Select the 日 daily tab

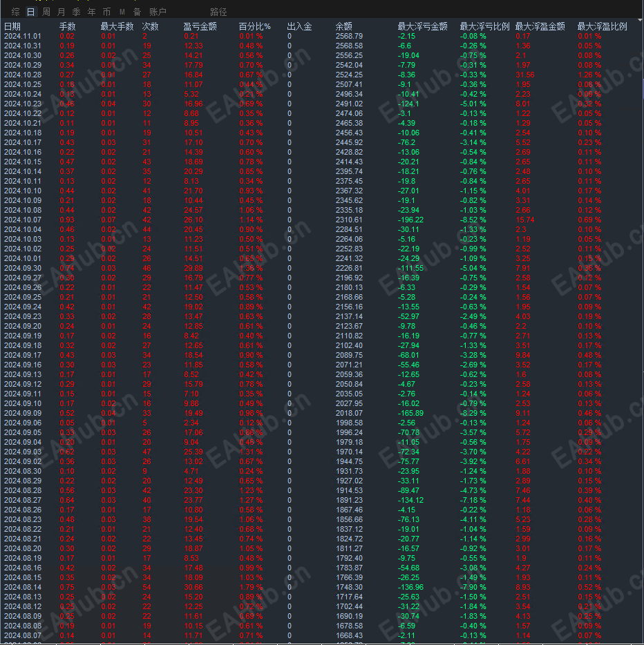tap(31, 12)
